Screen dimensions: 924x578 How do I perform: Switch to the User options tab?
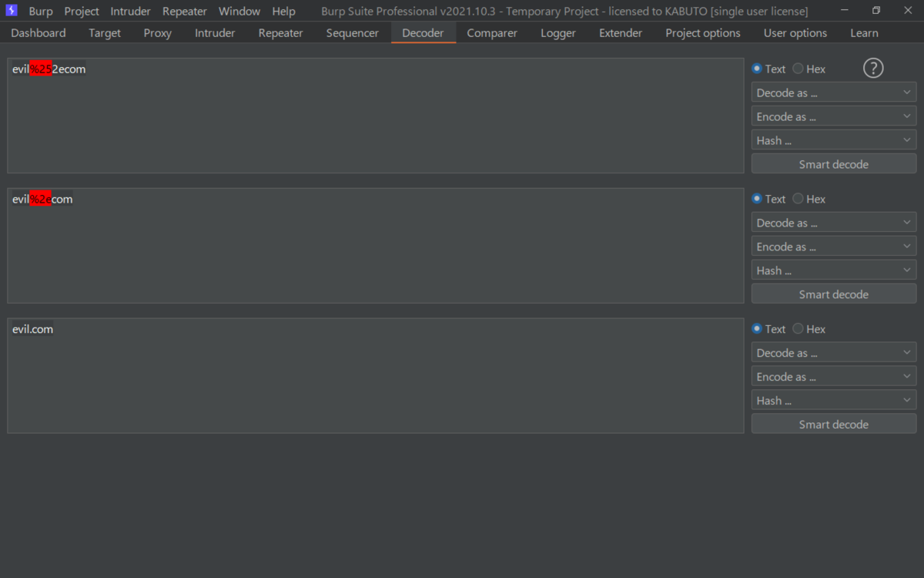click(795, 33)
